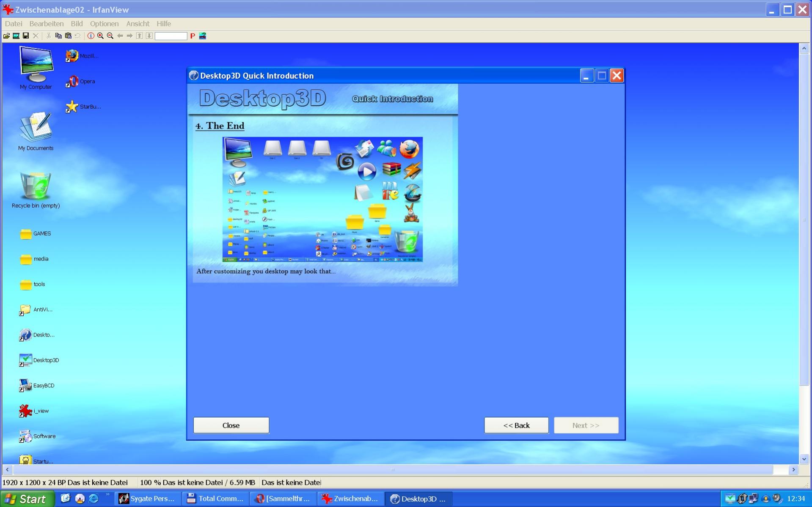Click the customized desktop preview image

point(322,199)
